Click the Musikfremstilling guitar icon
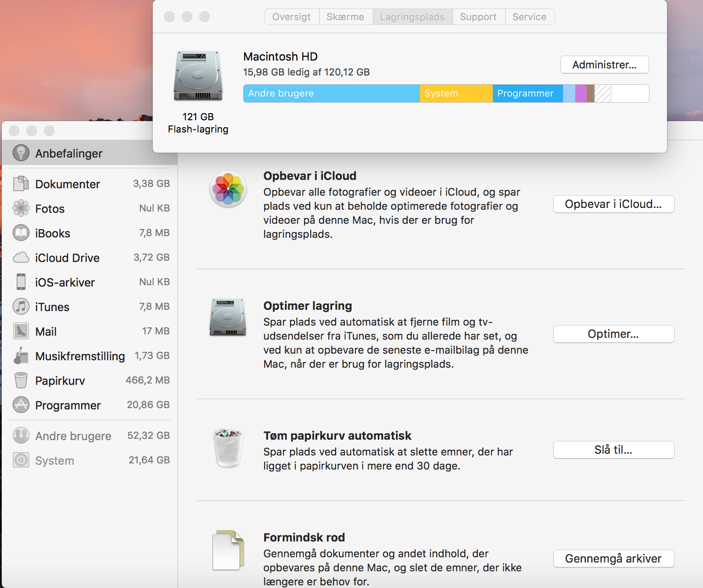 coord(21,356)
